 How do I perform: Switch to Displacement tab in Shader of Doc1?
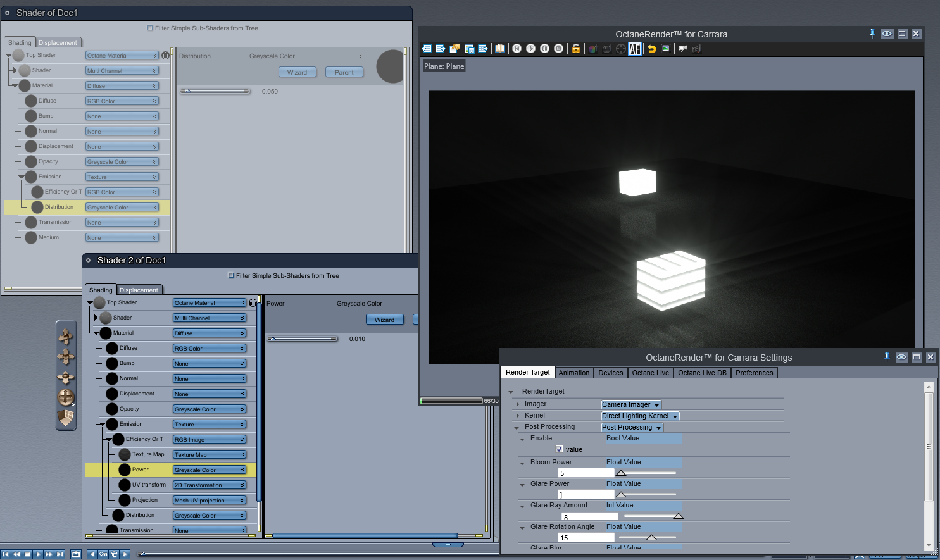[x=58, y=42]
